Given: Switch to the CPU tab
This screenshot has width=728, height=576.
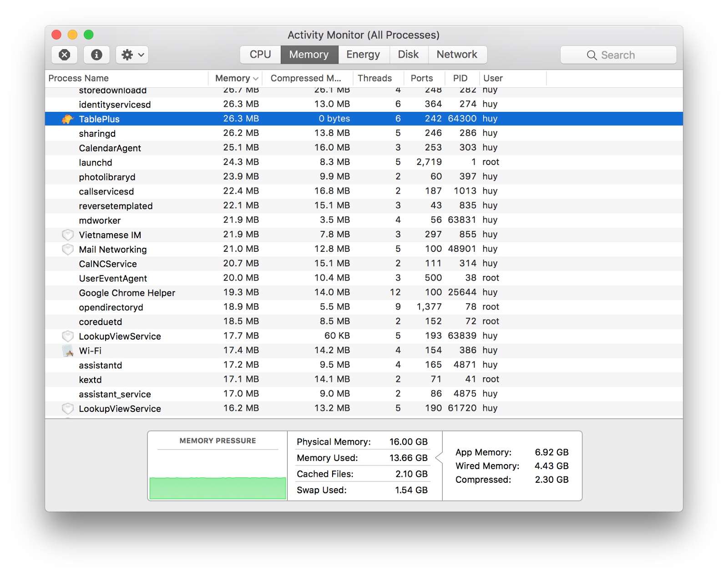Looking at the screenshot, I should point(260,55).
